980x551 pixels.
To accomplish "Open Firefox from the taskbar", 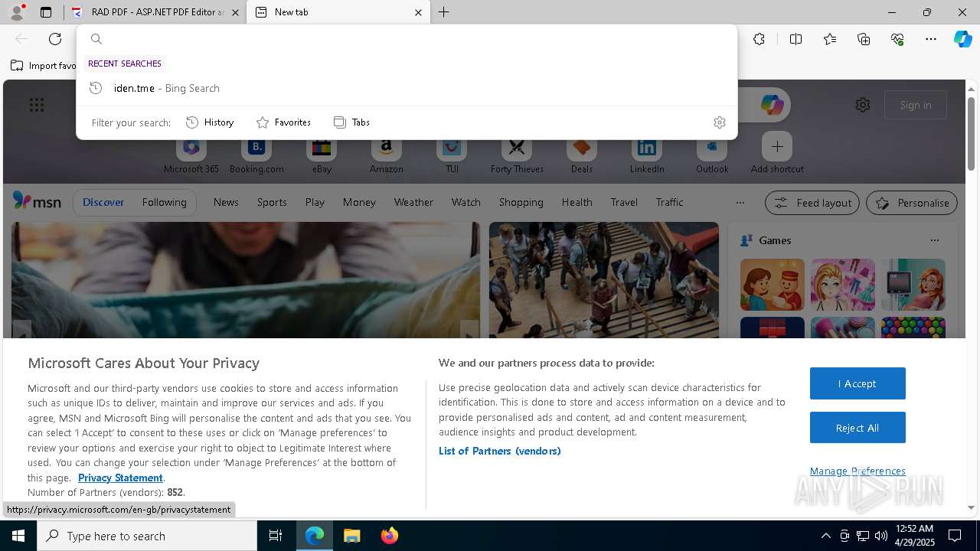I will (389, 536).
